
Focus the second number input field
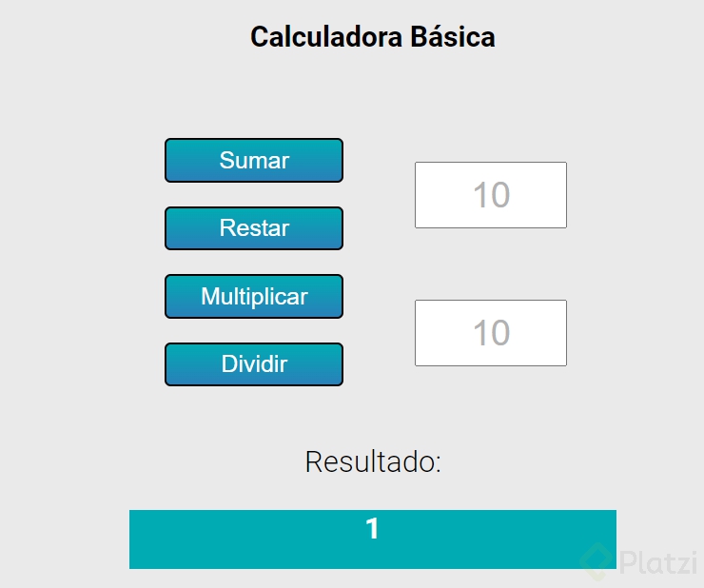point(491,333)
